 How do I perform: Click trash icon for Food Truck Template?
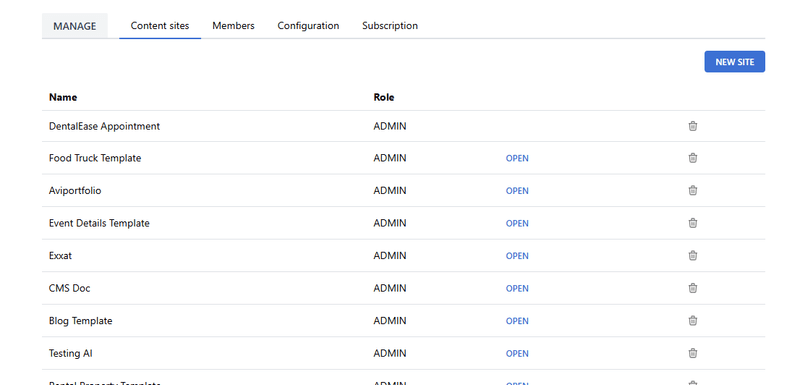coord(692,158)
